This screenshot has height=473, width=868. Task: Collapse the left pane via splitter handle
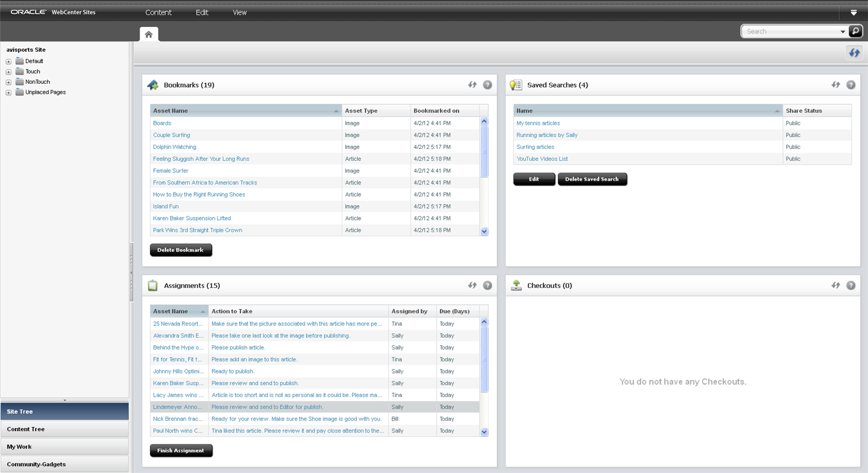coord(131,272)
